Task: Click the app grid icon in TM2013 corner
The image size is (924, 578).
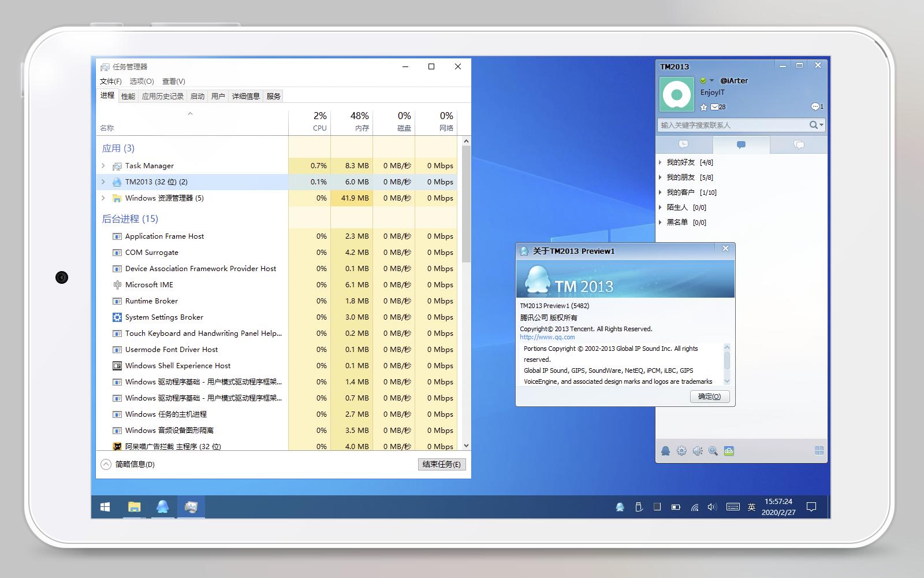Action: [819, 451]
